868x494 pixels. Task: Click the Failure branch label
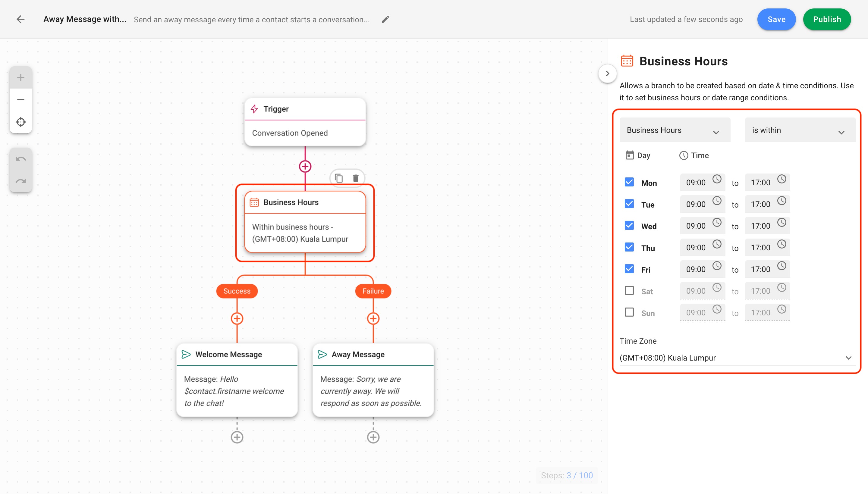(x=373, y=291)
